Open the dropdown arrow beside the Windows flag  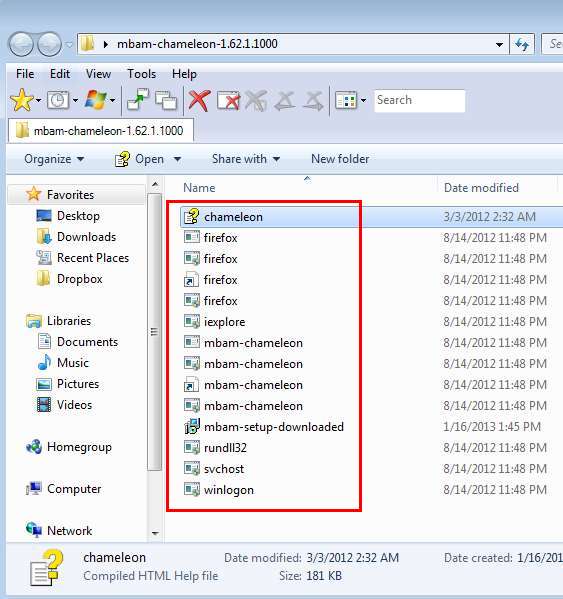pyautogui.click(x=113, y=100)
